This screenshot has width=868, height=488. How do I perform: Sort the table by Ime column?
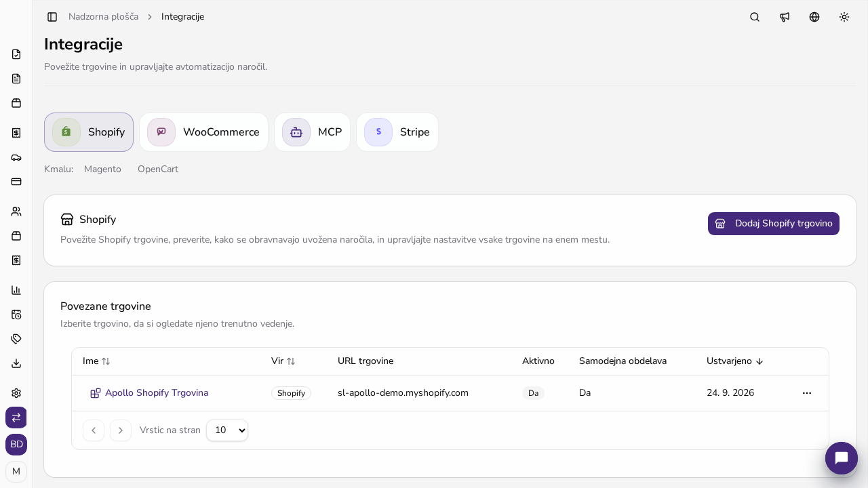(x=96, y=361)
